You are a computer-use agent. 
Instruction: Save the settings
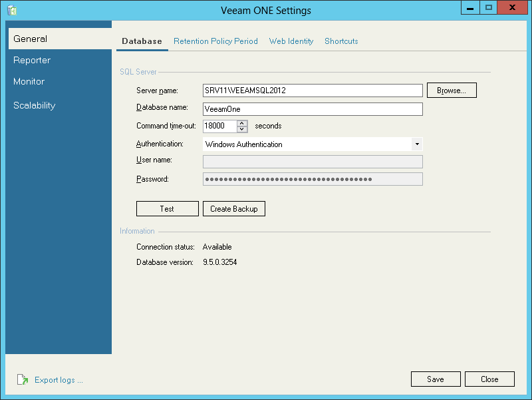coord(436,379)
